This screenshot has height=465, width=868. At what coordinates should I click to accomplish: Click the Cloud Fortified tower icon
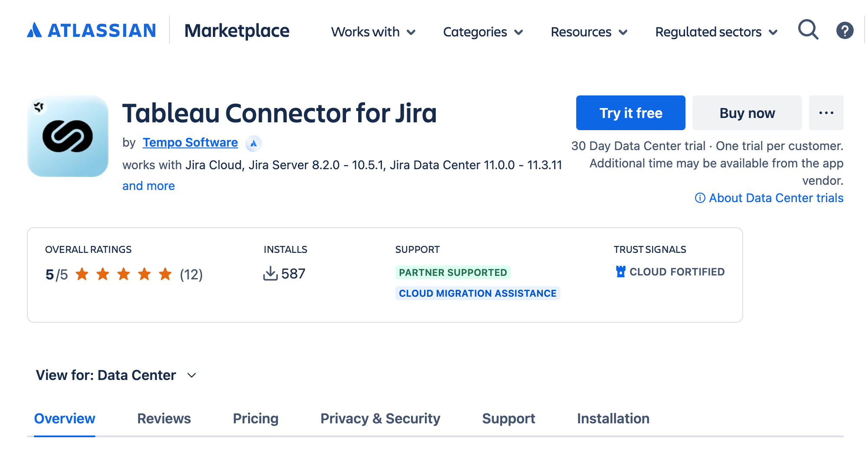point(621,272)
